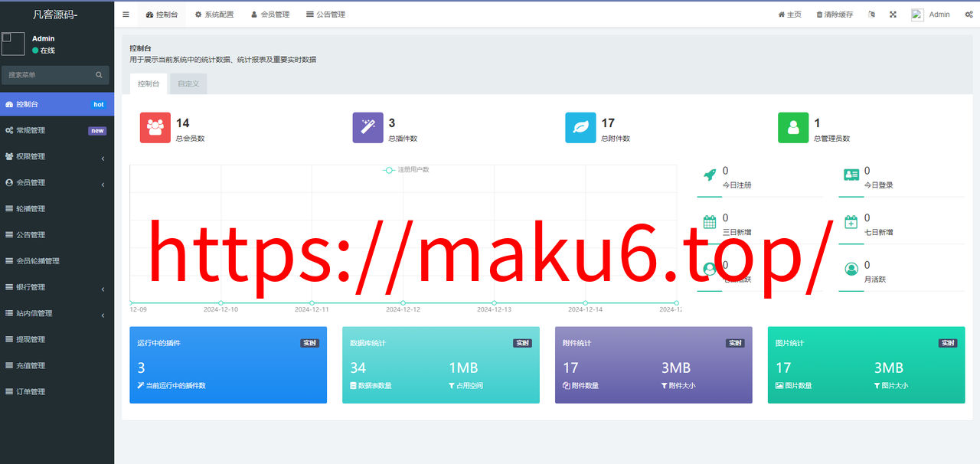
Task: Open the 系统配置 top navigation item
Action: point(214,15)
